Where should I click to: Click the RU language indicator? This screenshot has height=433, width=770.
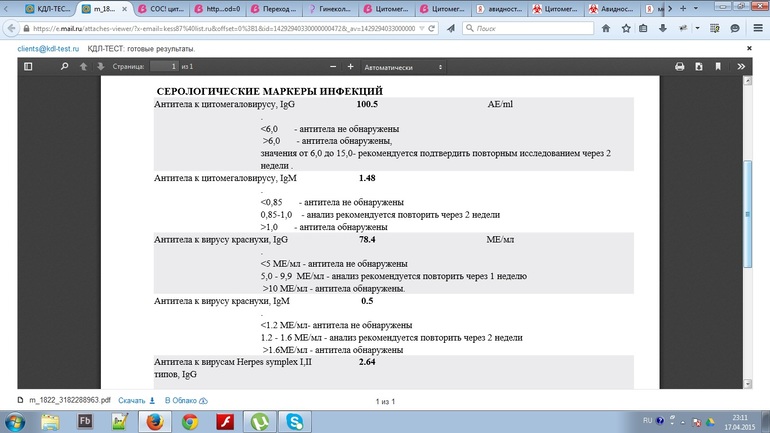point(647,421)
